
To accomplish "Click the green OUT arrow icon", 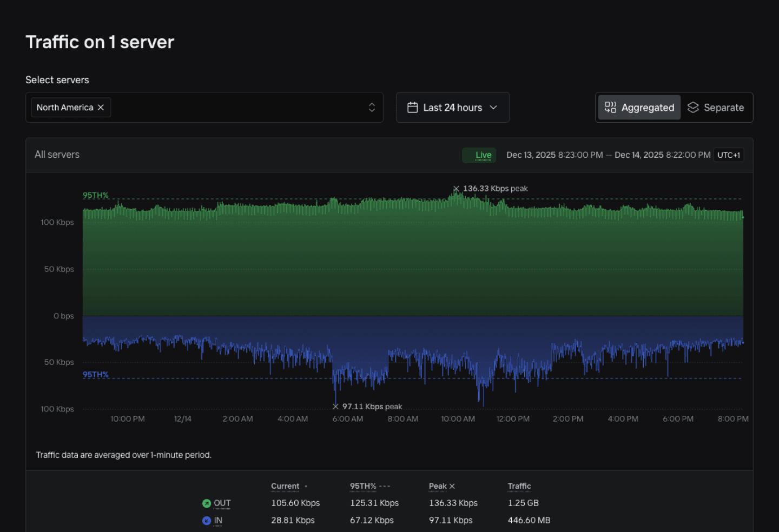I will (x=207, y=503).
